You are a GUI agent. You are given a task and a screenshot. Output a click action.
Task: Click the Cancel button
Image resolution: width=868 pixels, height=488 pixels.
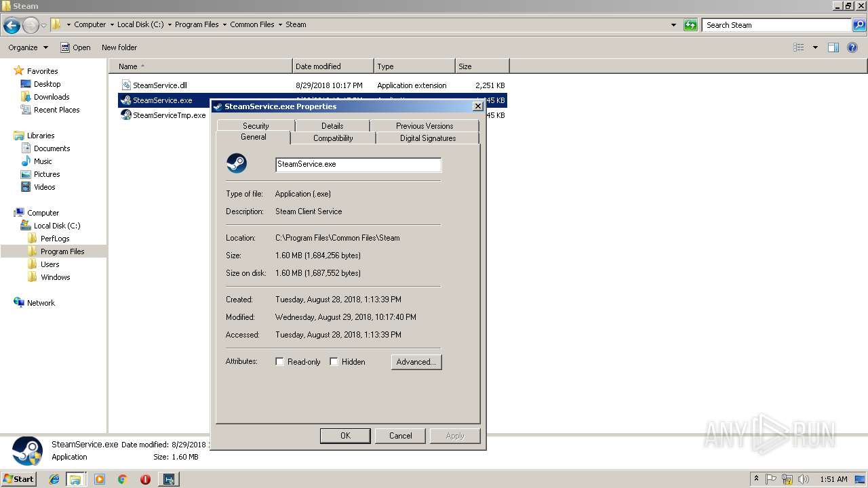tap(400, 436)
